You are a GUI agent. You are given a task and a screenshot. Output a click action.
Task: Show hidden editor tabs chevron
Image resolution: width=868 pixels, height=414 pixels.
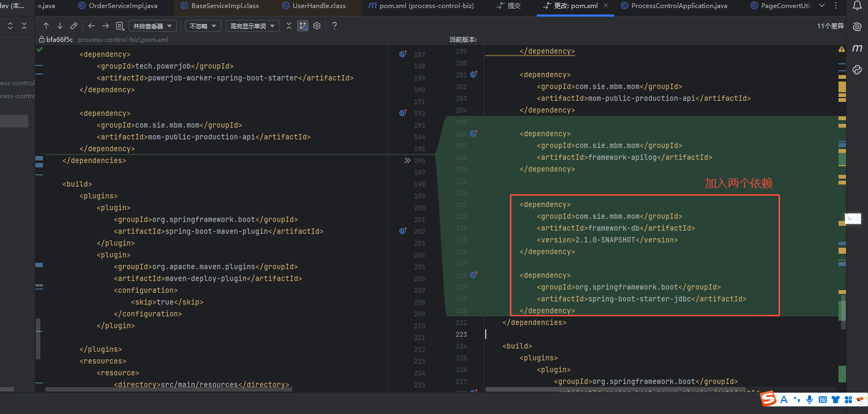point(822,6)
